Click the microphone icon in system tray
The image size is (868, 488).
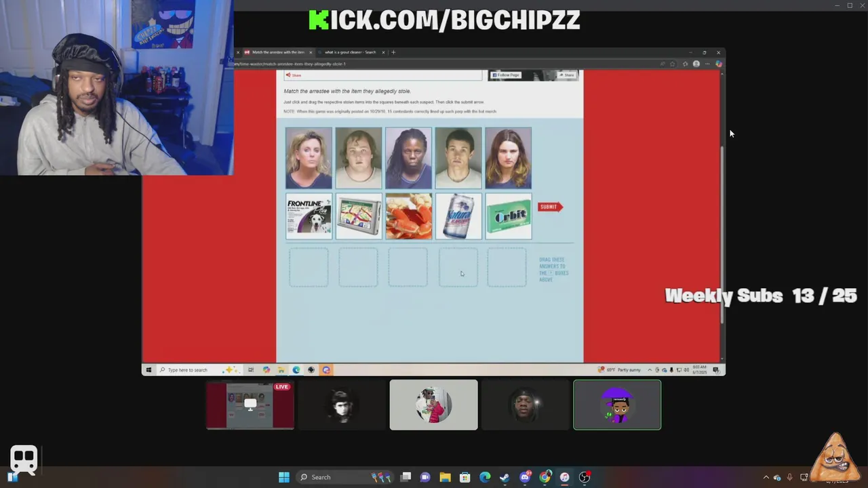pos(789,477)
